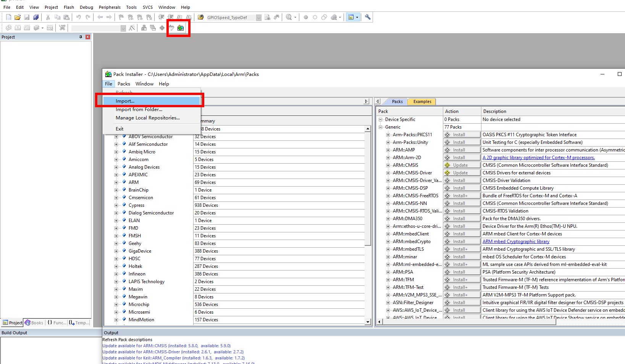Open the Peripherals menu
This screenshot has height=364, width=625.
(110, 7)
